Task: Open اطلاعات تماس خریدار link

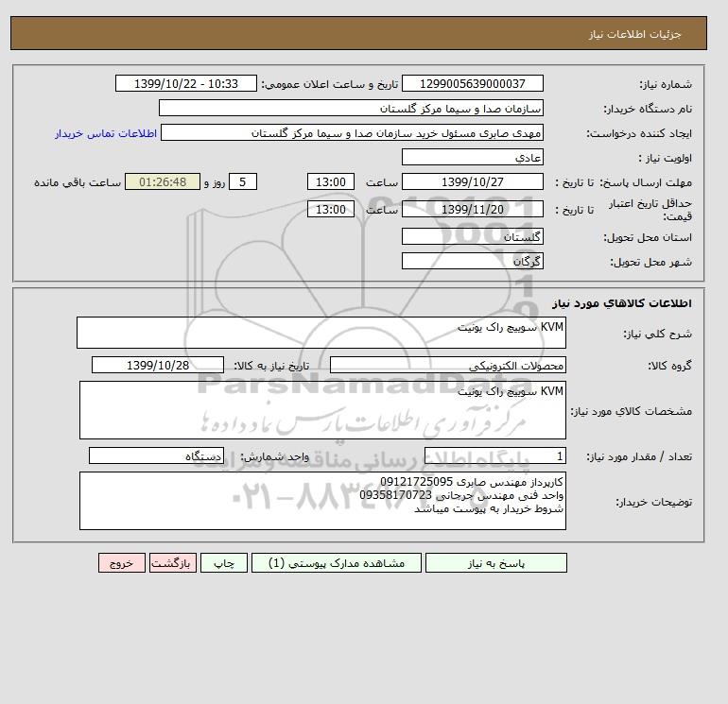Action: click(106, 133)
